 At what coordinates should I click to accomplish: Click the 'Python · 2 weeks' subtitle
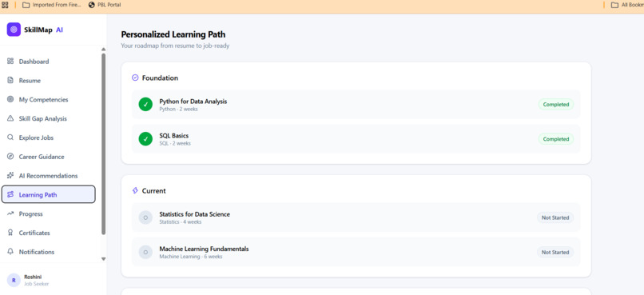pyautogui.click(x=178, y=109)
